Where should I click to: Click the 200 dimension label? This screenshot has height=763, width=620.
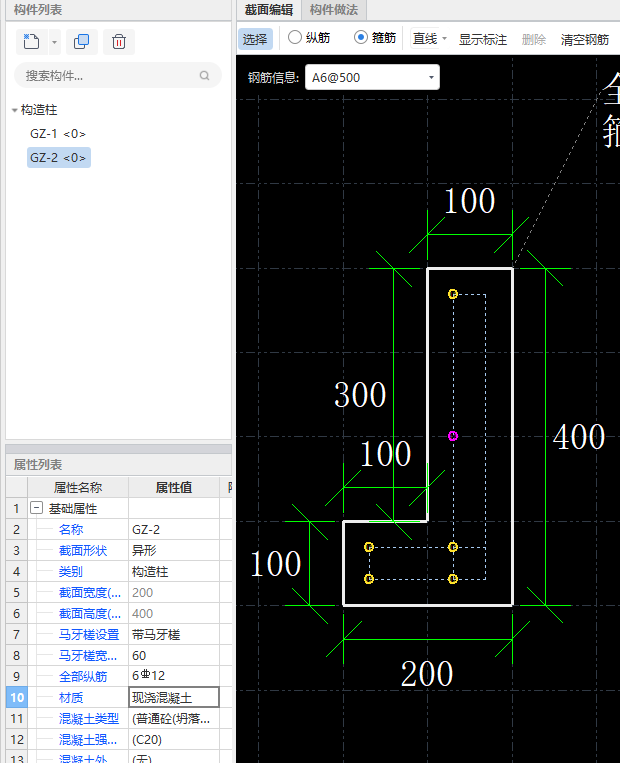[x=427, y=673]
